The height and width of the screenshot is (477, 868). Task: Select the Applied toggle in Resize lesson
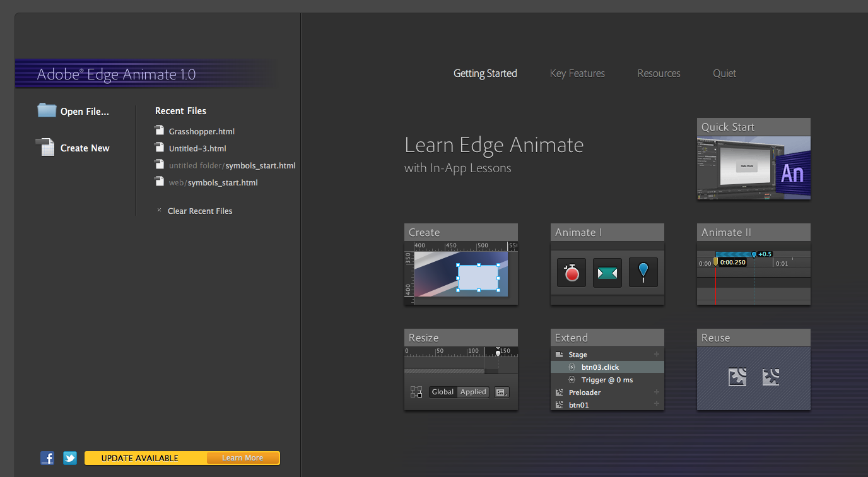[x=473, y=392]
